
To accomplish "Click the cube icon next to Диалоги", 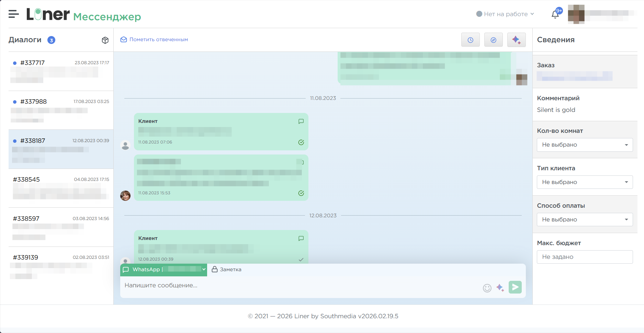I will point(105,40).
